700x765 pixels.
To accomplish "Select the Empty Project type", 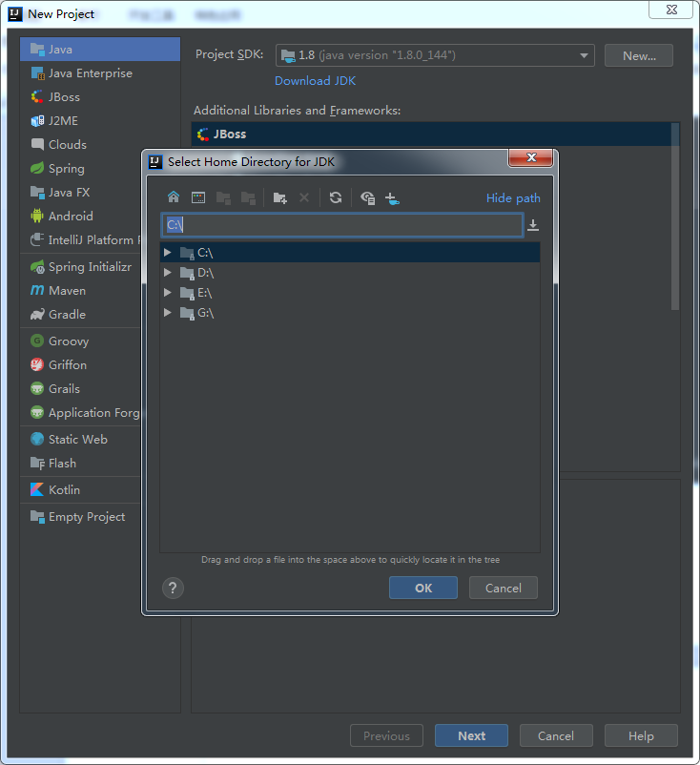I will click(x=80, y=517).
